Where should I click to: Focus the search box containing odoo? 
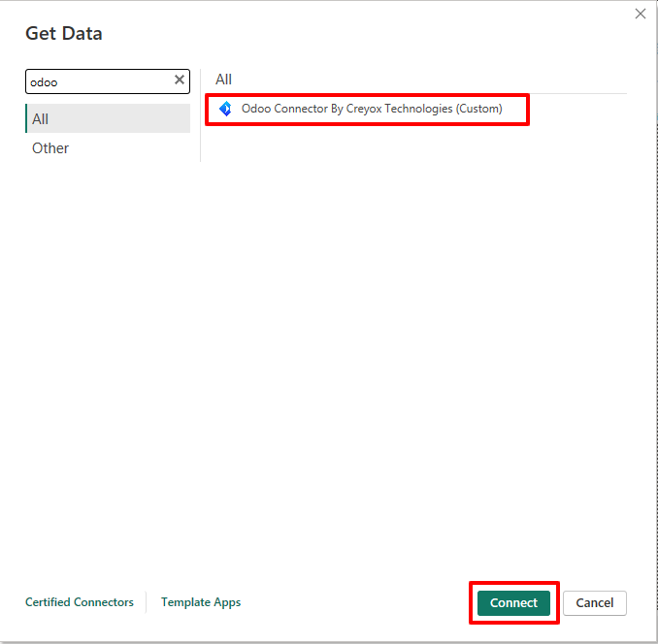[97, 81]
